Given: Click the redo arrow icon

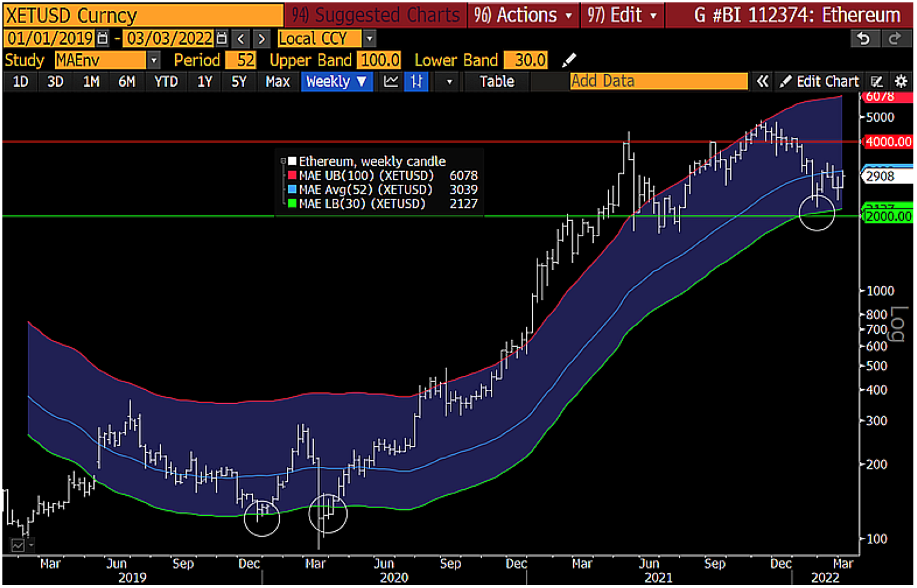Looking at the screenshot, I should [895, 39].
